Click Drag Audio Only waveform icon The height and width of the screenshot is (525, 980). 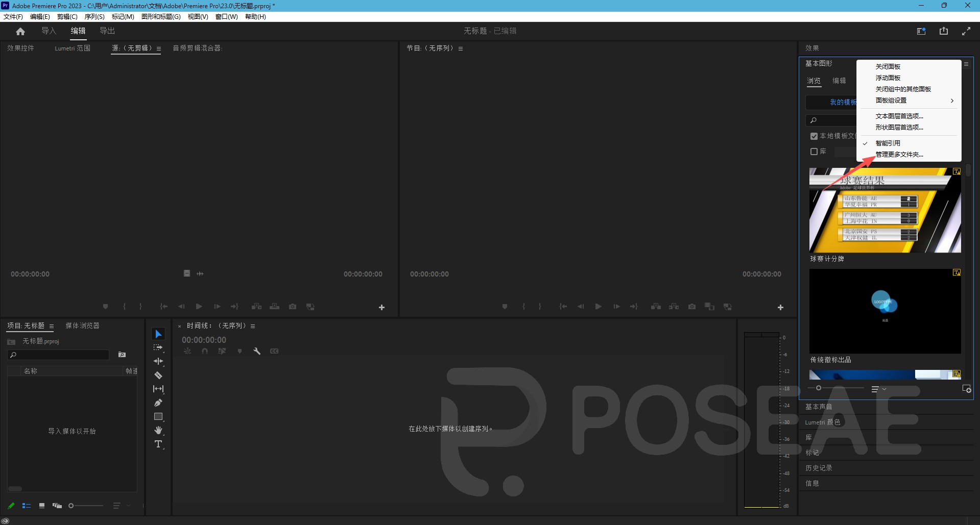pyautogui.click(x=200, y=273)
